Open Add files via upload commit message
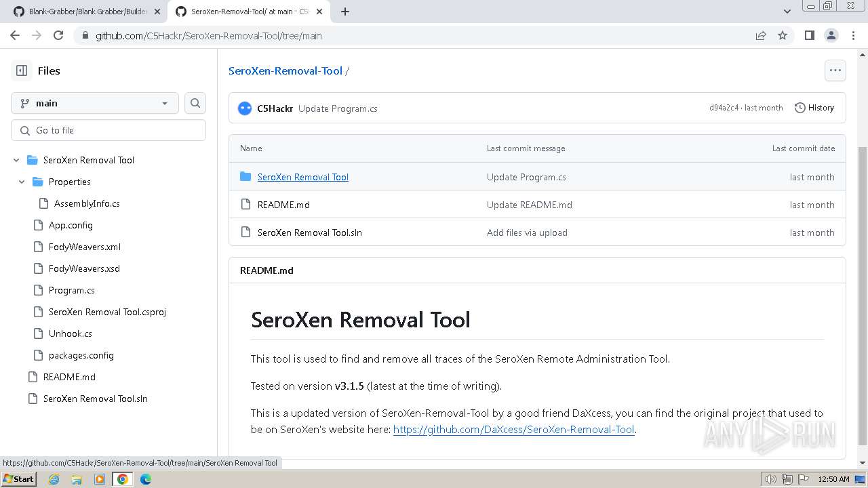The height and width of the screenshot is (488, 868). 527,232
